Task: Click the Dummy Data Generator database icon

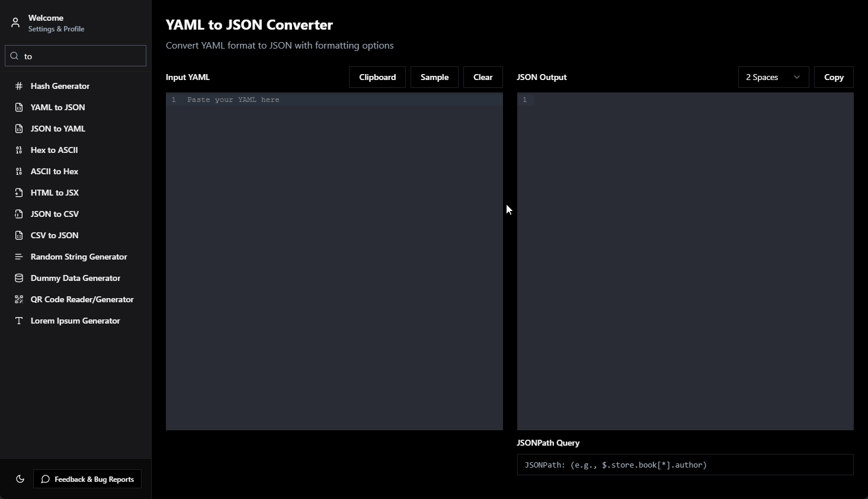Action: (x=19, y=278)
